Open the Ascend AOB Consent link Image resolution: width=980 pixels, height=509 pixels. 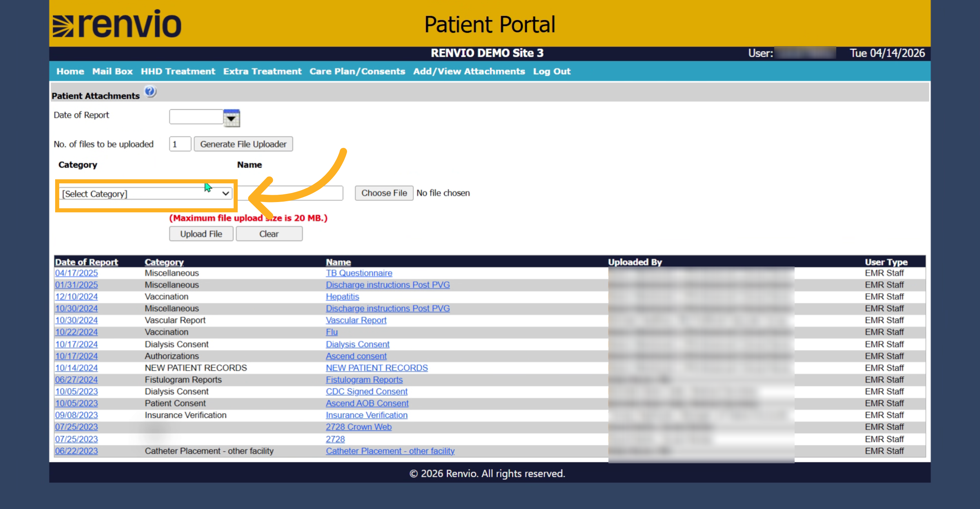click(367, 404)
